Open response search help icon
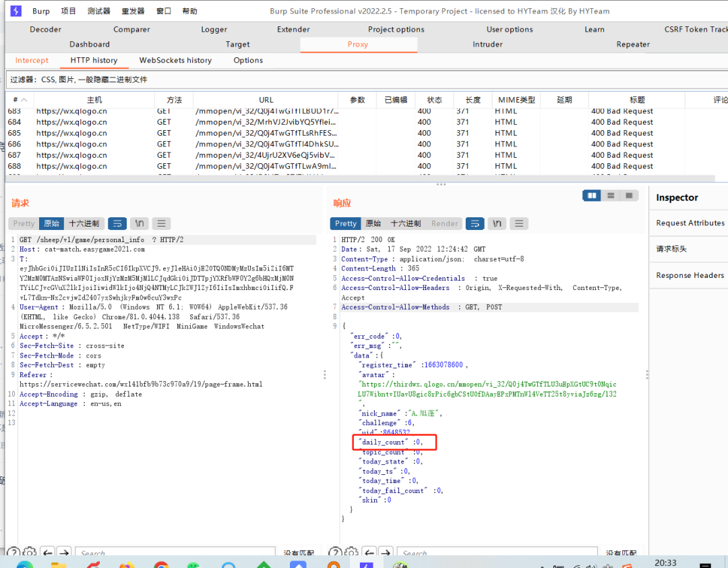 335,552
